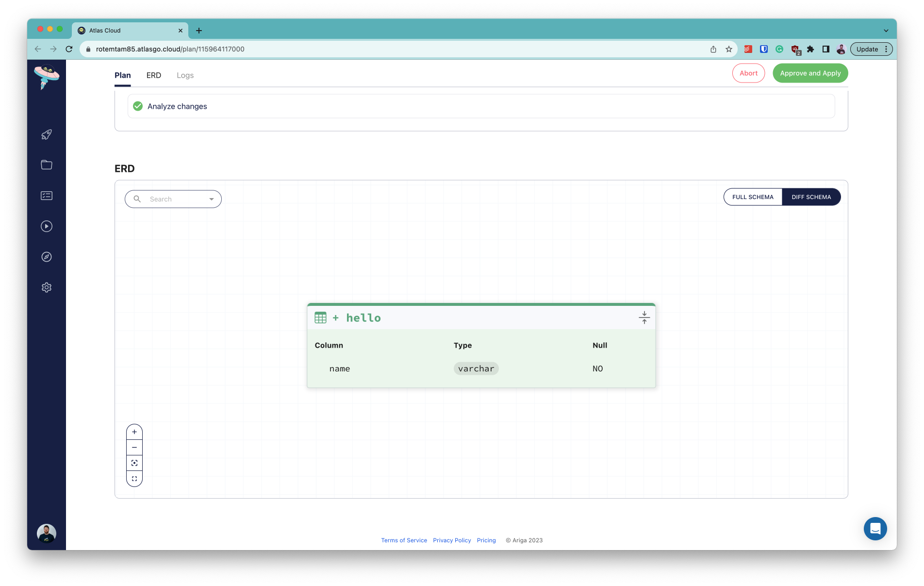Fit ERD view to center
Viewport: 924px width, 586px height.
134,463
